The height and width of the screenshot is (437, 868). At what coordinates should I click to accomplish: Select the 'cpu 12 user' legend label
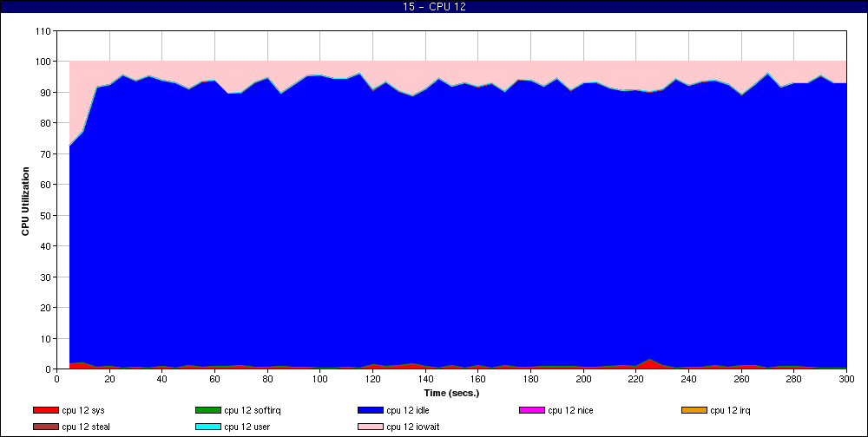pyautogui.click(x=247, y=427)
